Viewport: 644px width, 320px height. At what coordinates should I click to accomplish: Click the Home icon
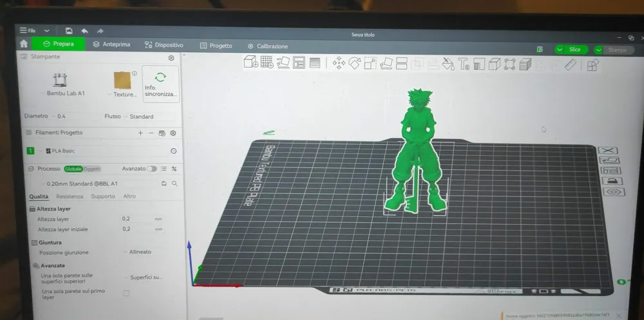click(24, 44)
